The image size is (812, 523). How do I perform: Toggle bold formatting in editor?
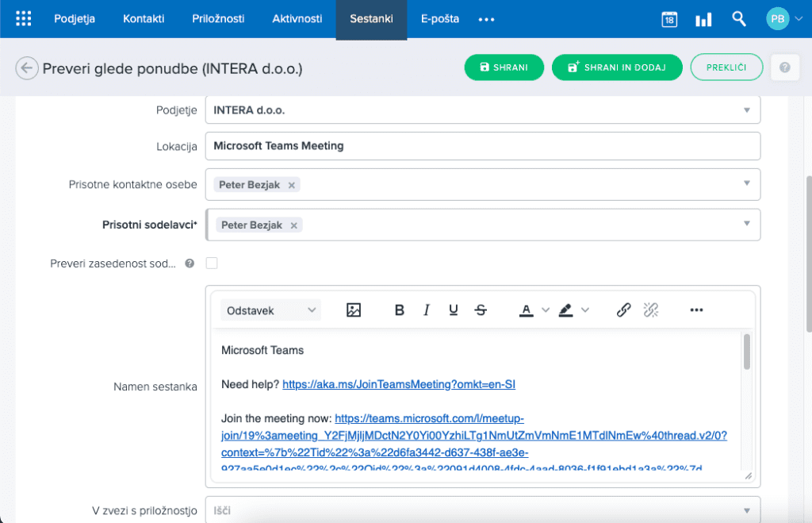pos(400,310)
